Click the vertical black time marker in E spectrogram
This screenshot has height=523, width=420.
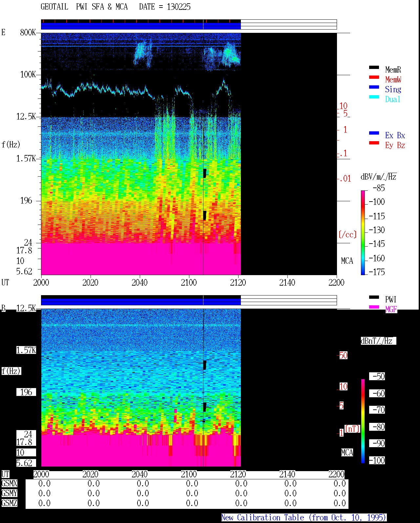coord(203,154)
